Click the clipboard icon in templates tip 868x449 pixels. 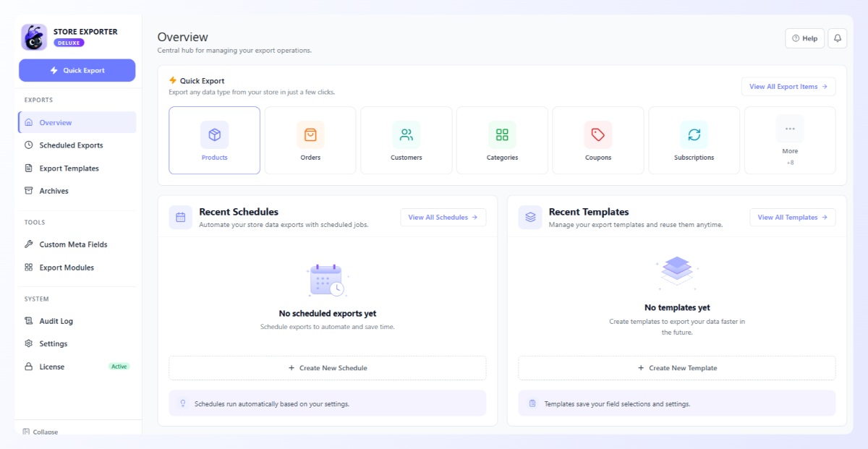point(532,403)
